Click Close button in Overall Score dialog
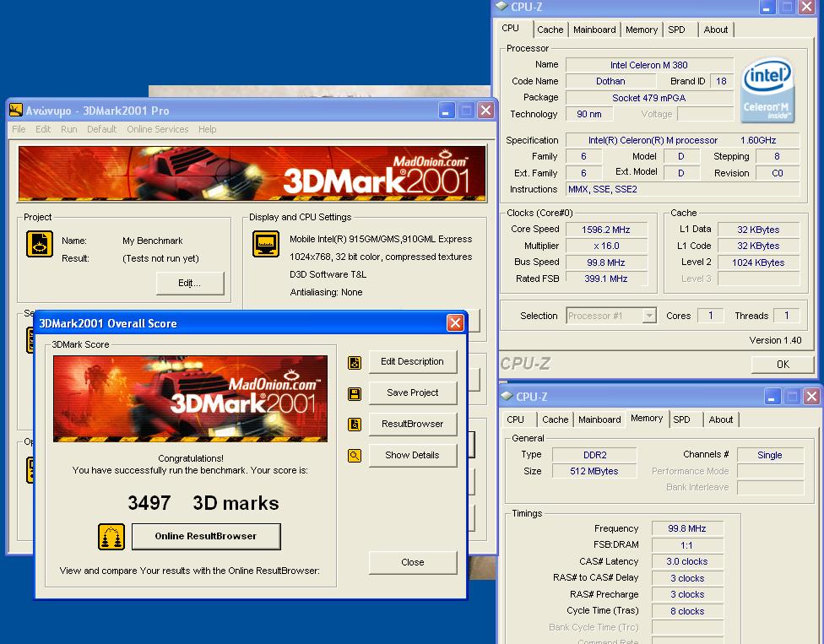Screen dimensions: 824x644 click(x=413, y=563)
